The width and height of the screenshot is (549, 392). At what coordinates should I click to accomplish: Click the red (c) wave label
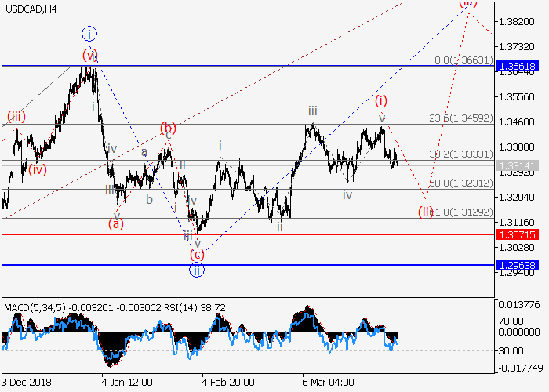pyautogui.click(x=197, y=254)
